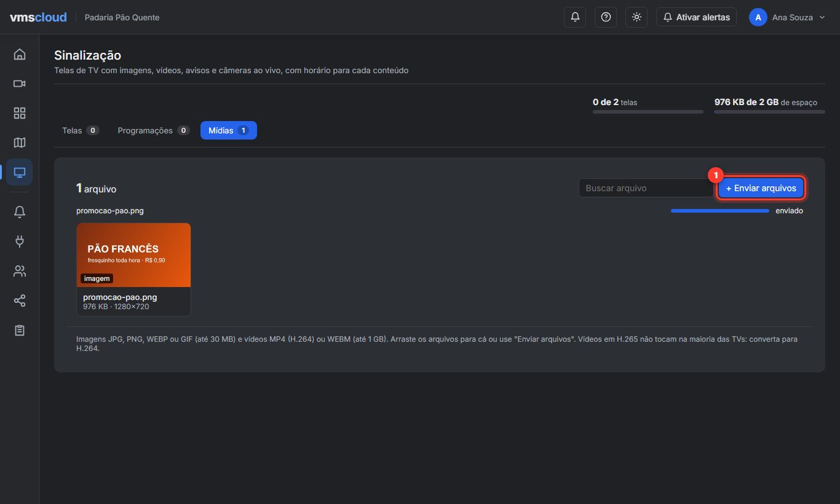
Task: Switch to the Telas tab
Action: pos(81,130)
